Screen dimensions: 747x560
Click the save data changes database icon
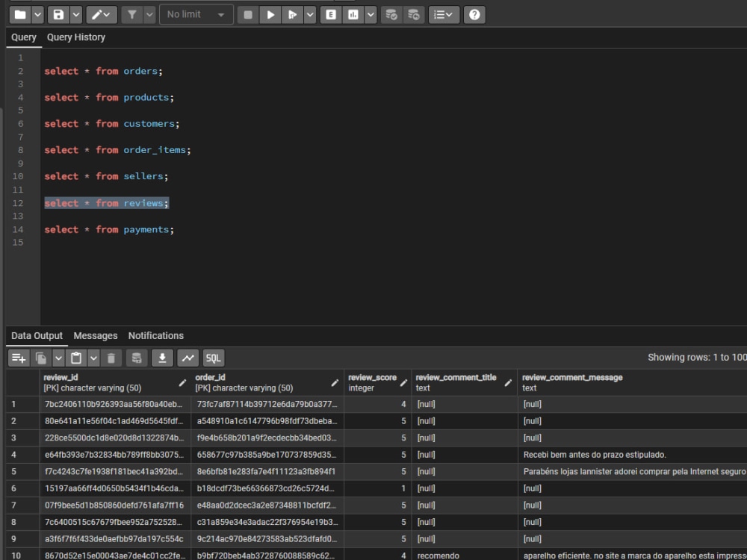click(x=137, y=358)
